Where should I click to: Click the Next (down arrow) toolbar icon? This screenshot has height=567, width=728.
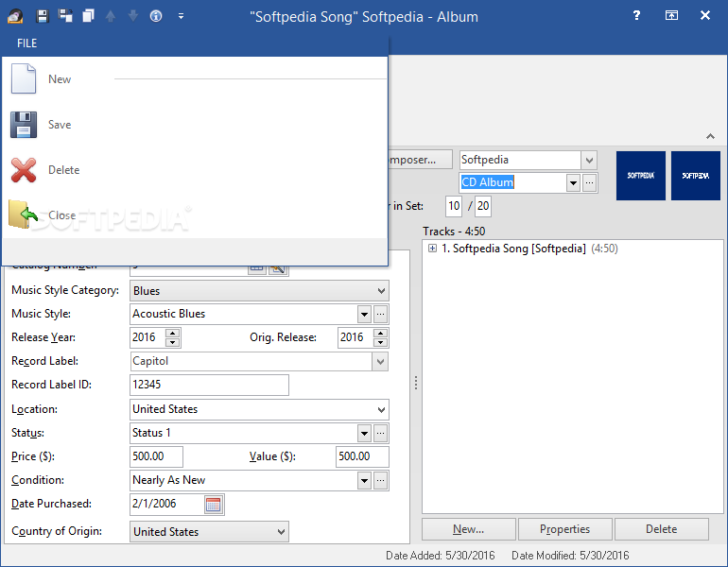click(x=133, y=16)
